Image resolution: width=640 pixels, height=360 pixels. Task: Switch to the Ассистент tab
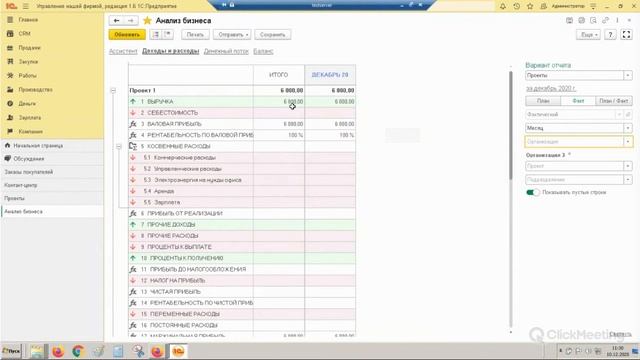tap(123, 51)
